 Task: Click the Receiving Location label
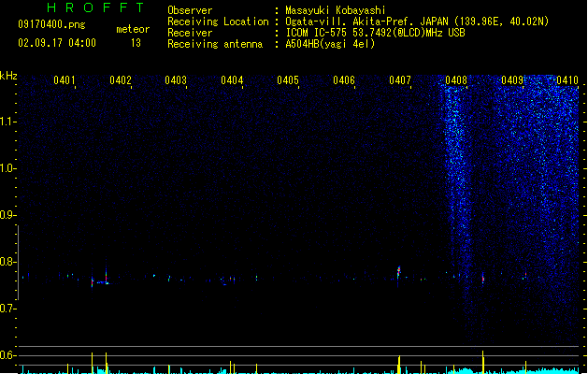(218, 22)
